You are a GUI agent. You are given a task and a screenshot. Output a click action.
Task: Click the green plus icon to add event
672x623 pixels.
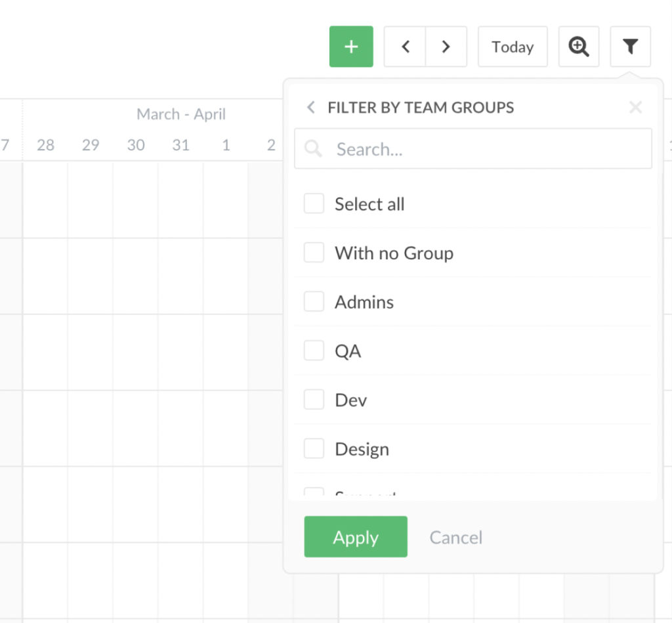[x=351, y=46]
